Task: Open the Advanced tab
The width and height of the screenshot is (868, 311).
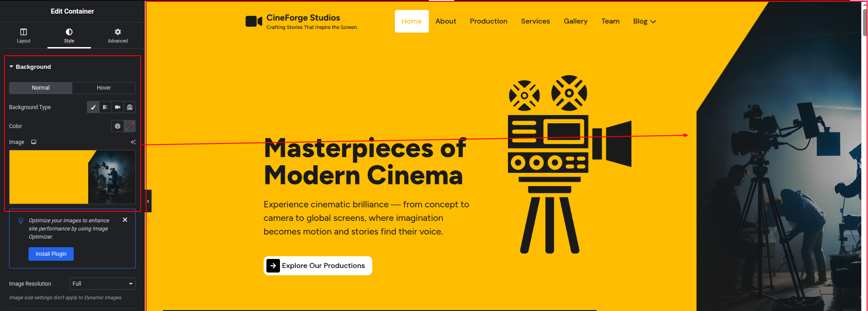Action: pos(118,36)
